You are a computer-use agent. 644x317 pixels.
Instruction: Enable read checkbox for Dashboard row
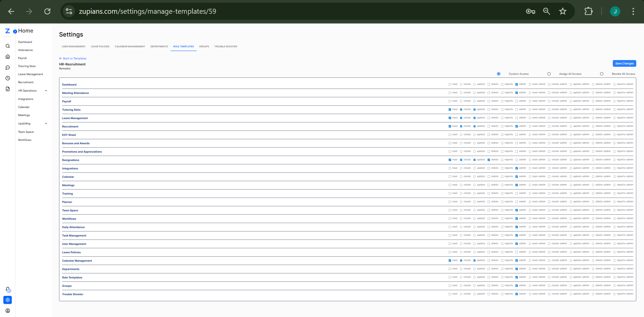pos(450,85)
